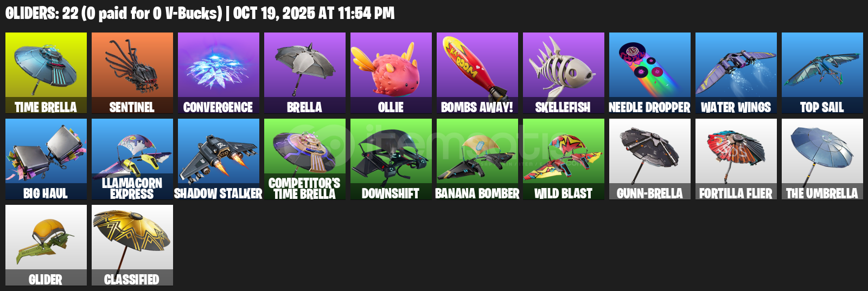
Task: Open the Banana Bomber glider
Action: [x=477, y=159]
